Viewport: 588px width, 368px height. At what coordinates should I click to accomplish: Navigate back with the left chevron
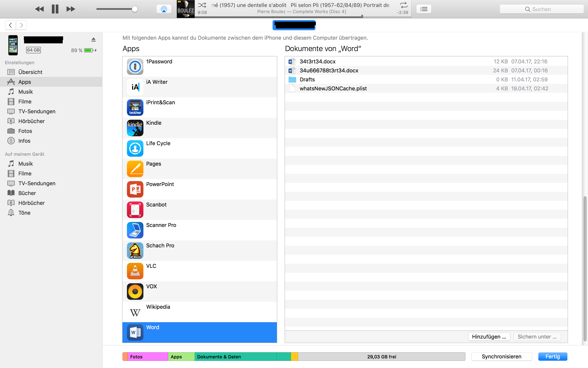pos(10,25)
